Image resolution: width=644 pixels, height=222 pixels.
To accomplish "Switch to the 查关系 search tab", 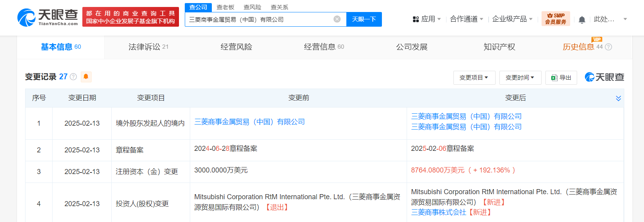I will coord(279,7).
